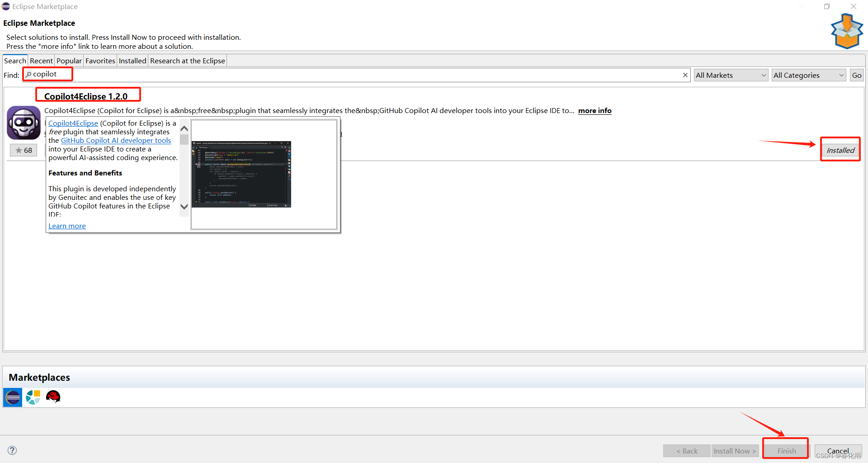This screenshot has width=868, height=463.
Task: Click the Install Now button
Action: click(735, 451)
